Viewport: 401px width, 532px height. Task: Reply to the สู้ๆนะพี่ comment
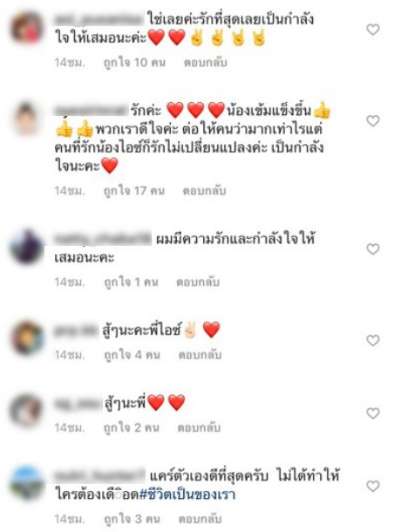coord(199,427)
